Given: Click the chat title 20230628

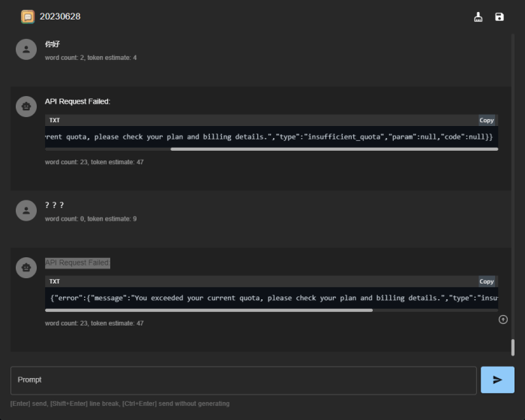Looking at the screenshot, I should pyautogui.click(x=60, y=16).
